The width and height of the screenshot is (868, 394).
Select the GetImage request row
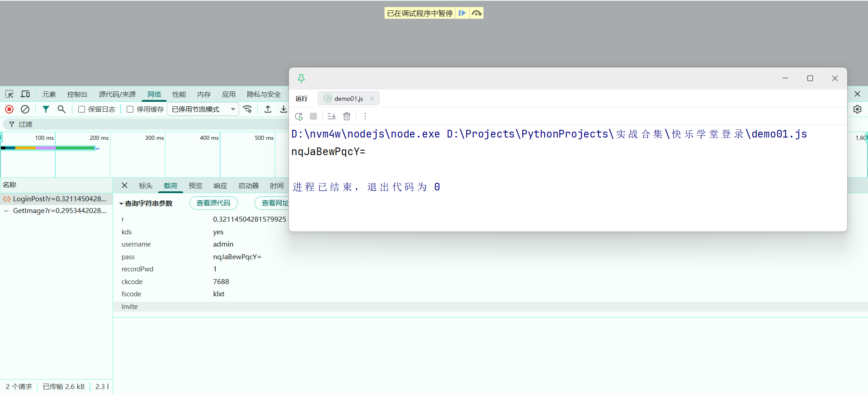coord(56,210)
